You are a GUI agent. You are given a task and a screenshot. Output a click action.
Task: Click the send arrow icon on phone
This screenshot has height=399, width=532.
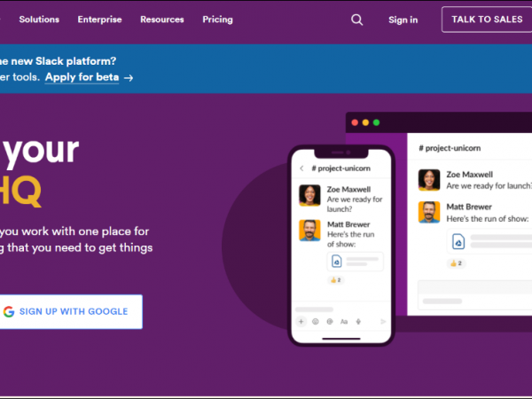pyautogui.click(x=383, y=322)
